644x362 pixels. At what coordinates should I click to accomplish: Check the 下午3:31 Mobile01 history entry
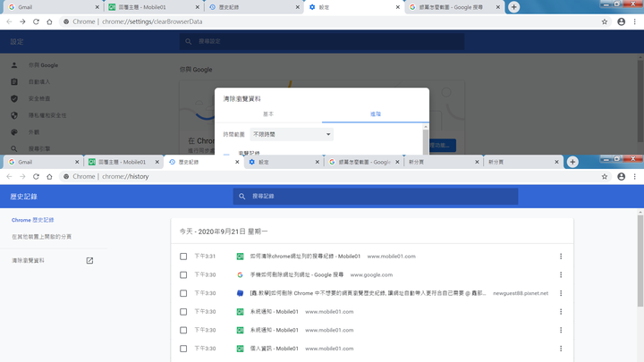click(x=183, y=257)
